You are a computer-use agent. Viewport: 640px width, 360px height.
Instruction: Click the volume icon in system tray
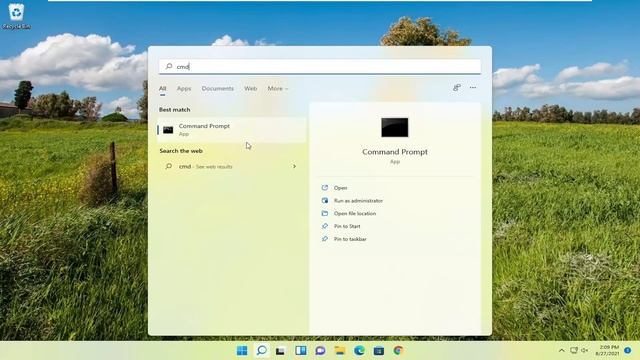(584, 351)
